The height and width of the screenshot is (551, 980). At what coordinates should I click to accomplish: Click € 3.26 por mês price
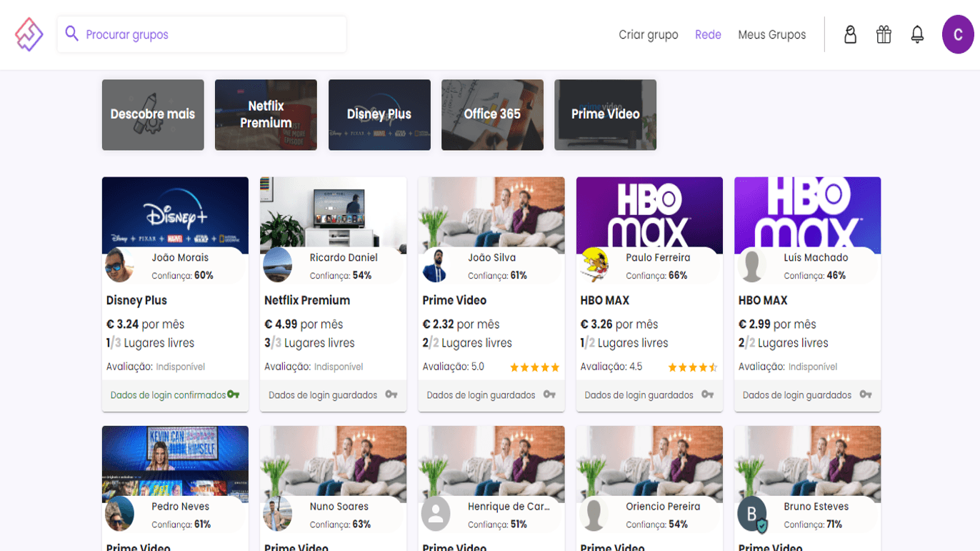(x=619, y=324)
